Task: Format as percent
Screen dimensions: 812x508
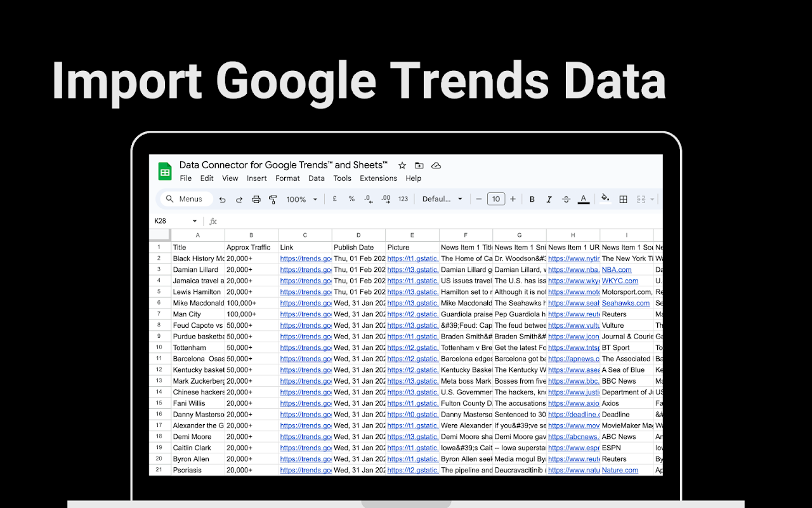Action: [x=351, y=199]
